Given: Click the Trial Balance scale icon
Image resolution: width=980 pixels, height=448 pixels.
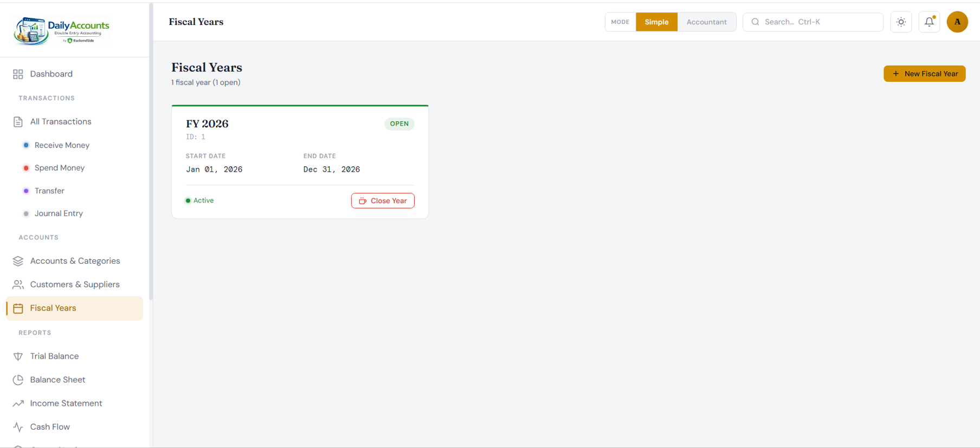Looking at the screenshot, I should coord(18,356).
